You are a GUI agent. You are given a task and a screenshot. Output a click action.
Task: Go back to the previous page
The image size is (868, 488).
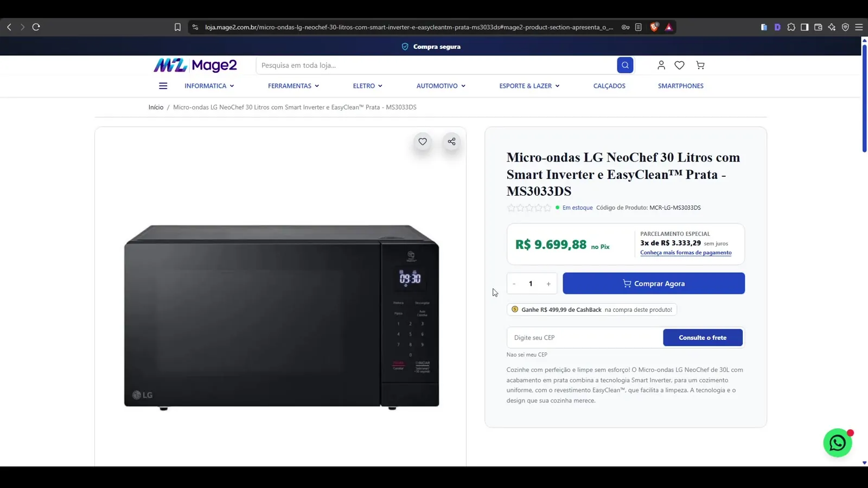pos(9,27)
